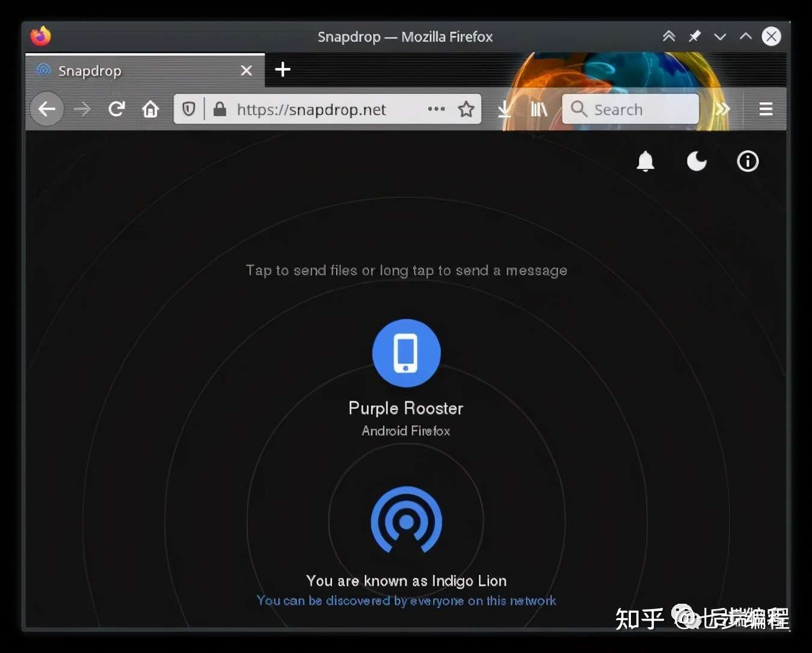This screenshot has height=653, width=812.
Task: Open the Library bookshelf menu
Action: click(539, 109)
